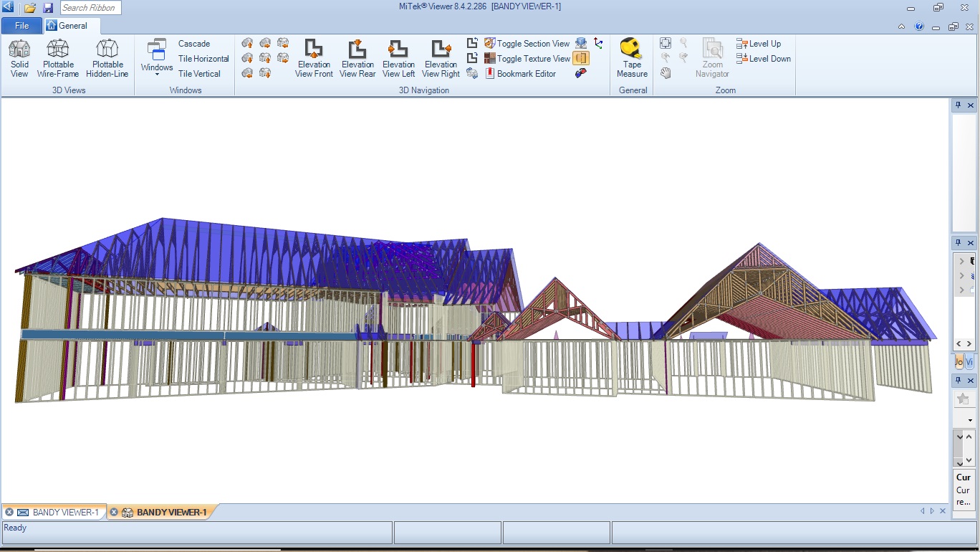
Task: Show Elevation View Left
Action: click(398, 58)
